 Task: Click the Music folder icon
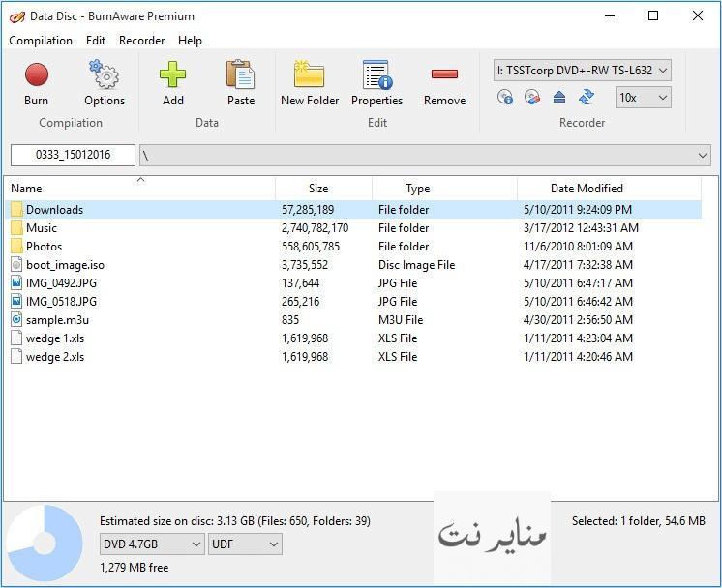point(16,227)
